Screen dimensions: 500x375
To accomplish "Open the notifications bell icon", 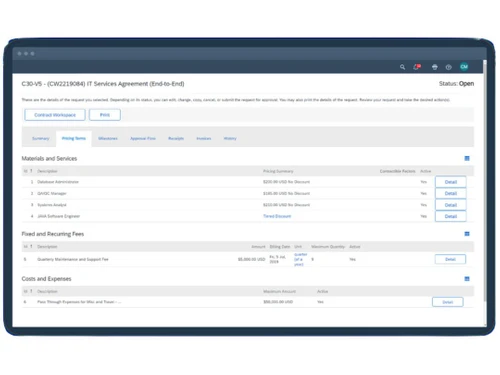I will click(x=417, y=67).
